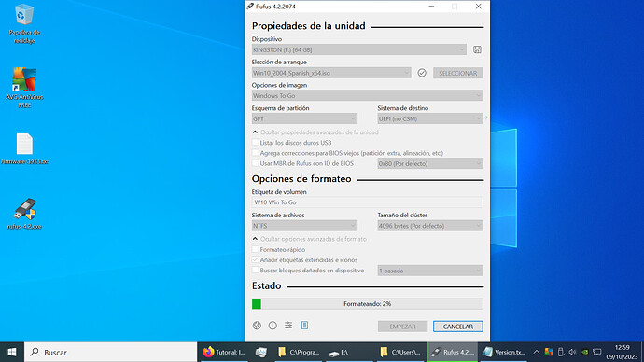Click the Formateando progress bar
This screenshot has height=362, width=644.
tap(368, 304)
